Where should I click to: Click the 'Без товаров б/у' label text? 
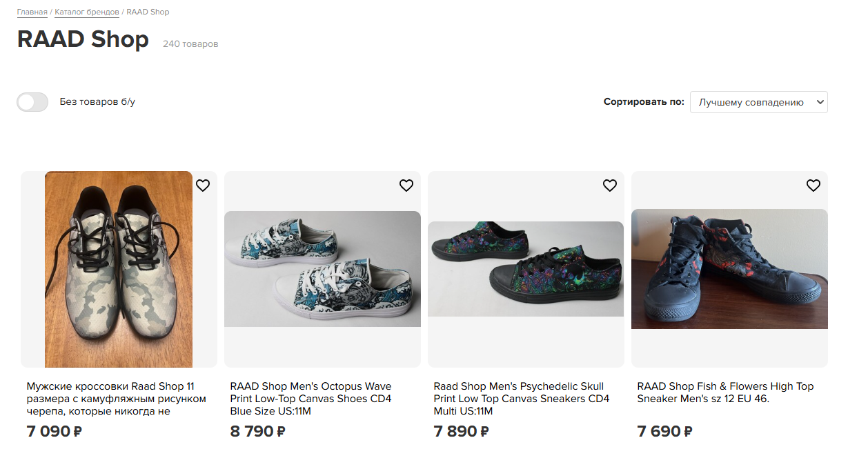[97, 102]
